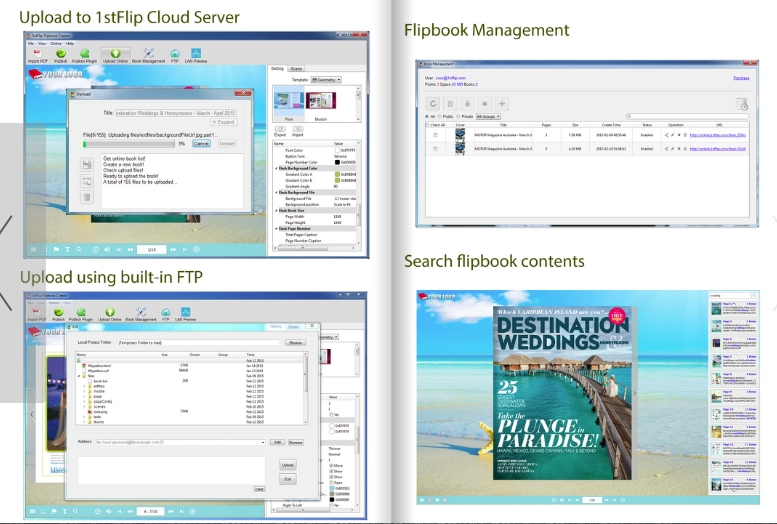
Task: Click the trash icon in Upload dialog
Action: point(87,196)
